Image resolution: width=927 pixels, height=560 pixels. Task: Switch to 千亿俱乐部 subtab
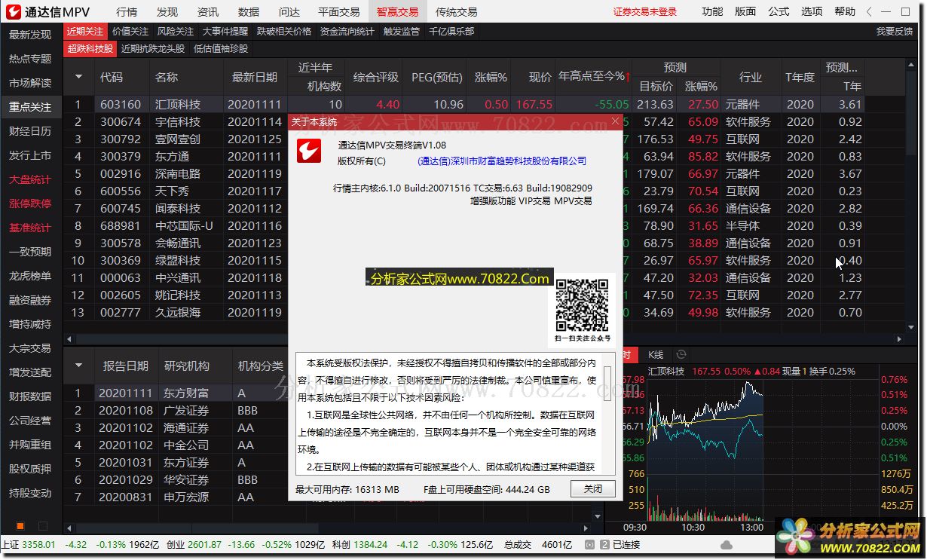[451, 32]
